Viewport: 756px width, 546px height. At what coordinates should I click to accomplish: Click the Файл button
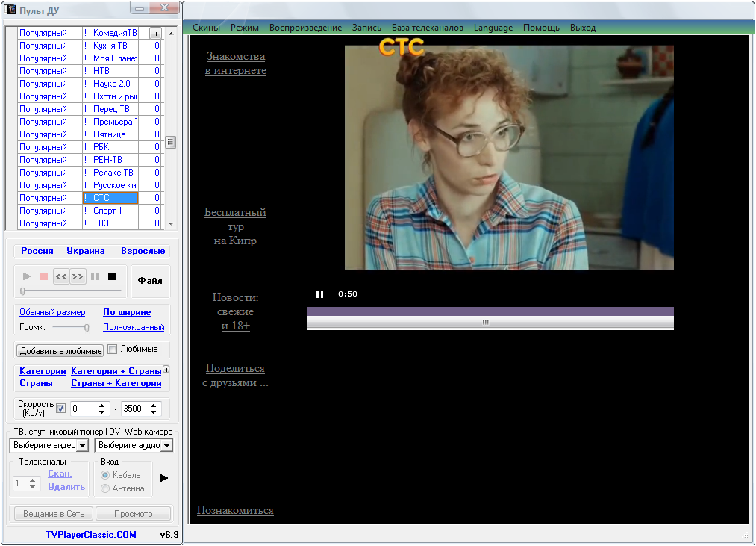pos(151,281)
